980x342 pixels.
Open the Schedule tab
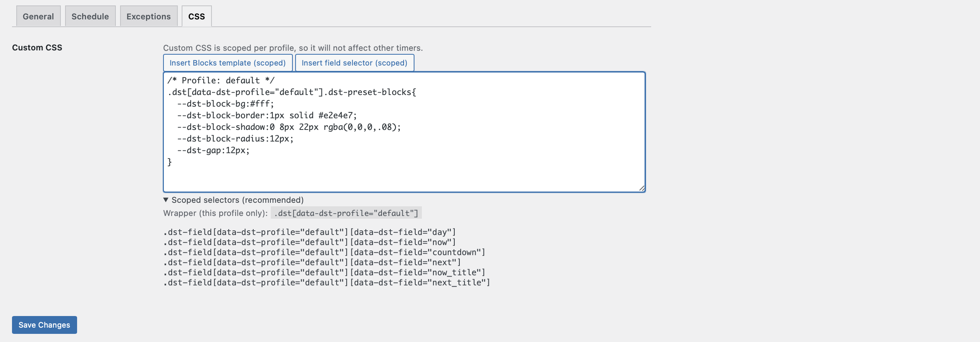90,16
